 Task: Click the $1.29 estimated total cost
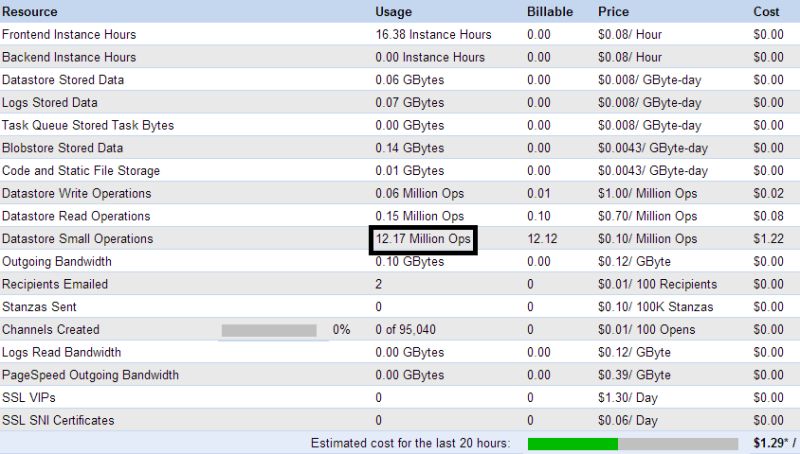771,443
